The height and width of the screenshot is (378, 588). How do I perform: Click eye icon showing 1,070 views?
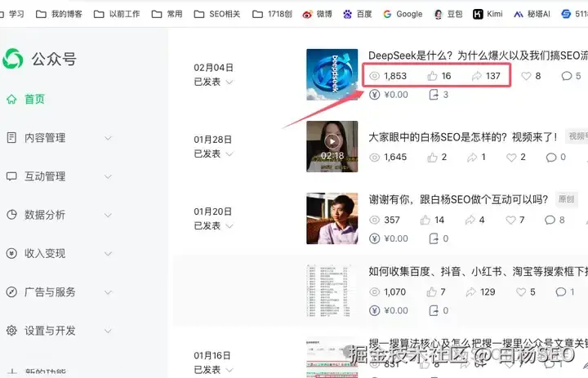coord(374,291)
